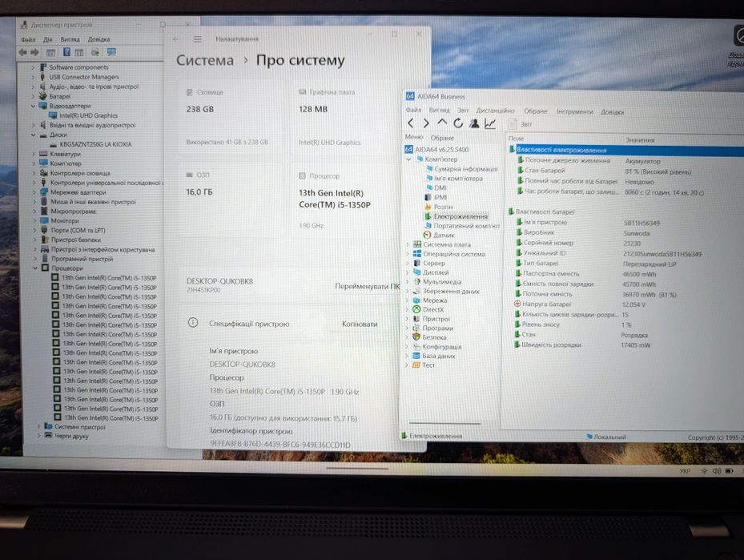The height and width of the screenshot is (560, 744).
Task: Go back in Device Manager toolbar
Action: 22,52
